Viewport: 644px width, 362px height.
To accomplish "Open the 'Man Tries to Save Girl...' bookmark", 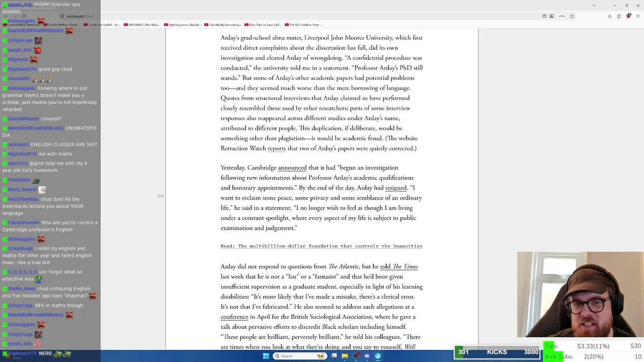I will coord(263,25).
